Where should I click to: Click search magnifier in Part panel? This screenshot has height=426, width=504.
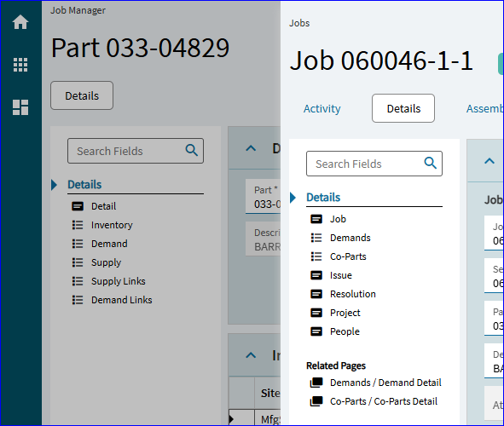192,150
